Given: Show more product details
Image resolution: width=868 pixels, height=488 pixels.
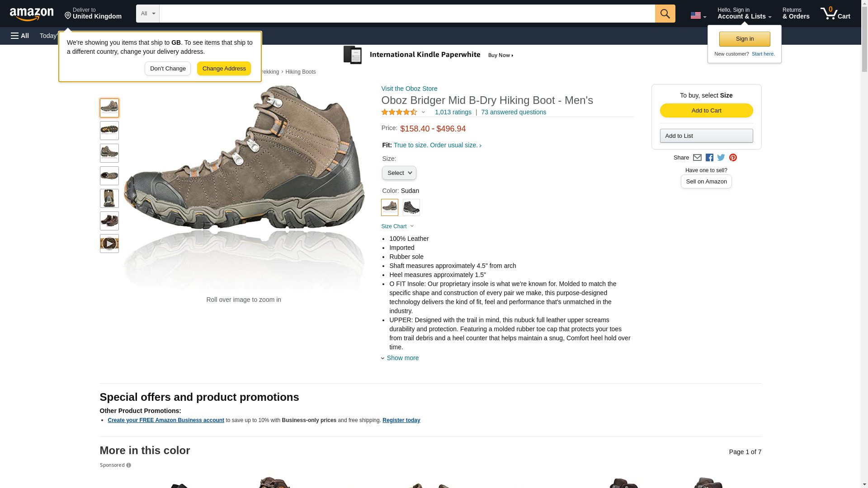Looking at the screenshot, I should pyautogui.click(x=402, y=358).
